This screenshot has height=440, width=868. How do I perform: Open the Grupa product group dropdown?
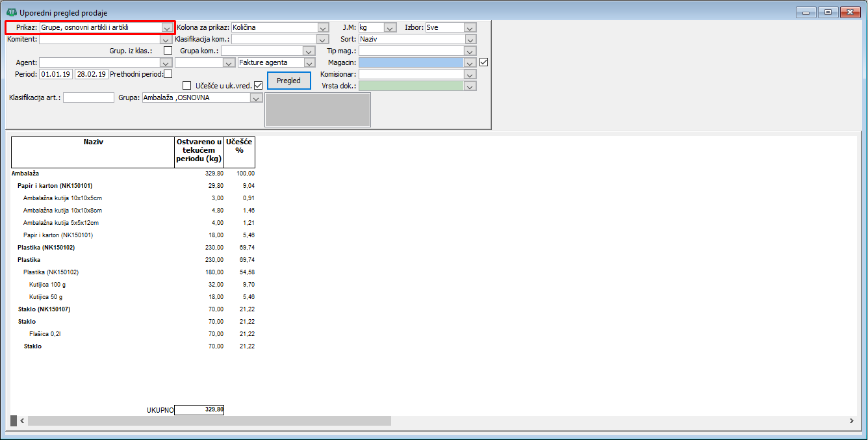(256, 98)
